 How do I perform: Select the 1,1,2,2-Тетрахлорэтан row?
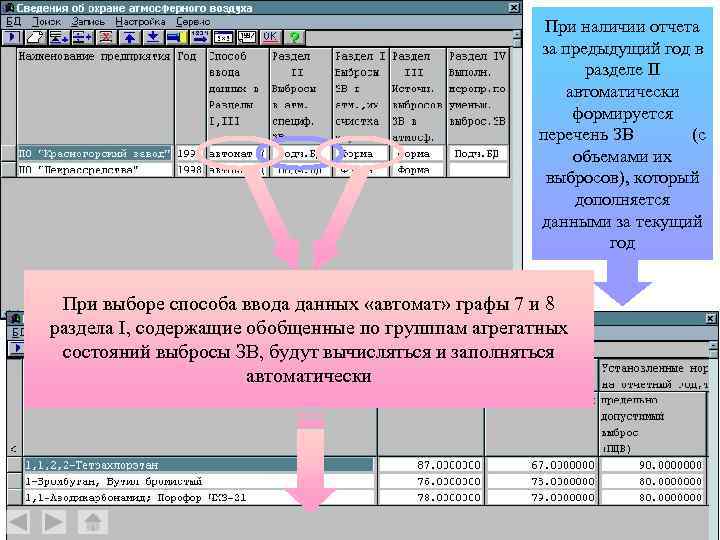pyautogui.click(x=198, y=465)
